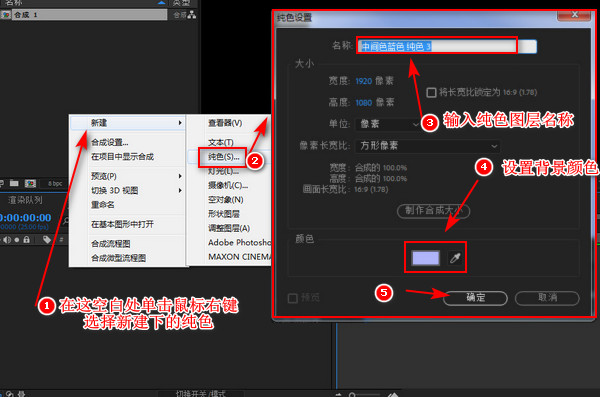Image resolution: width=600 pixels, height=397 pixels.
Task: Click the new composition icon beside 8 bpc
Action: click(x=30, y=183)
